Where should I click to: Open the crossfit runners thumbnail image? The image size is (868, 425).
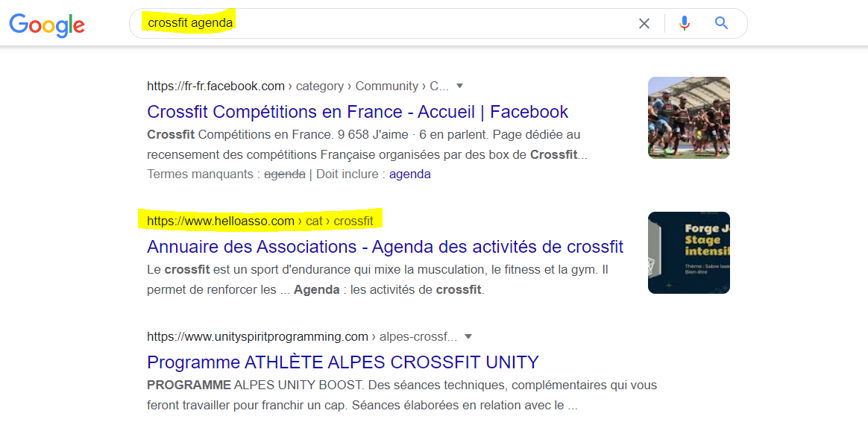688,118
